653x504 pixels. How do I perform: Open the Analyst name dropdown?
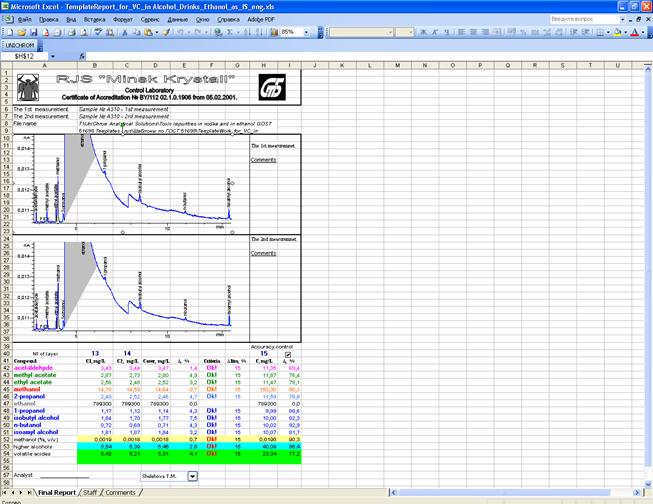tap(192, 476)
